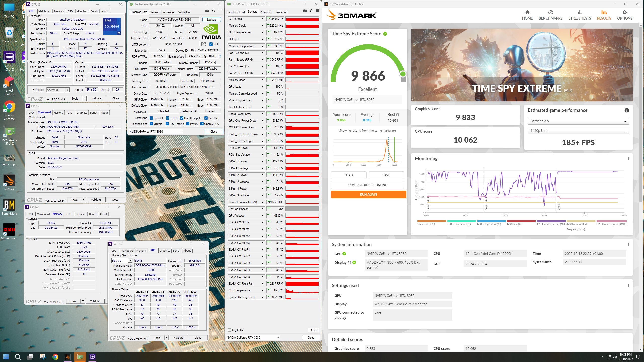644x362 pixels.
Task: Open the SPD tab in CPU-Z Mainboard window
Action: (x=70, y=113)
